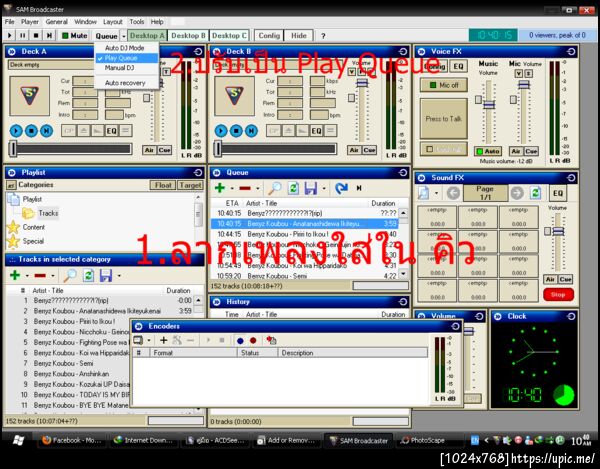Viewport: 600px width, 469px height.
Task: Select queue row Benyz Koubou - Semi
Action: (x=304, y=275)
